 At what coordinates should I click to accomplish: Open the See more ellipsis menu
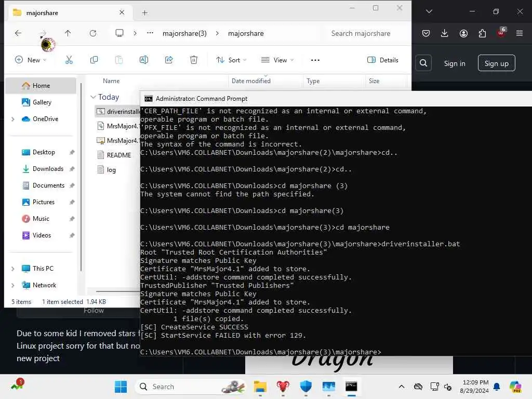tap(315, 60)
